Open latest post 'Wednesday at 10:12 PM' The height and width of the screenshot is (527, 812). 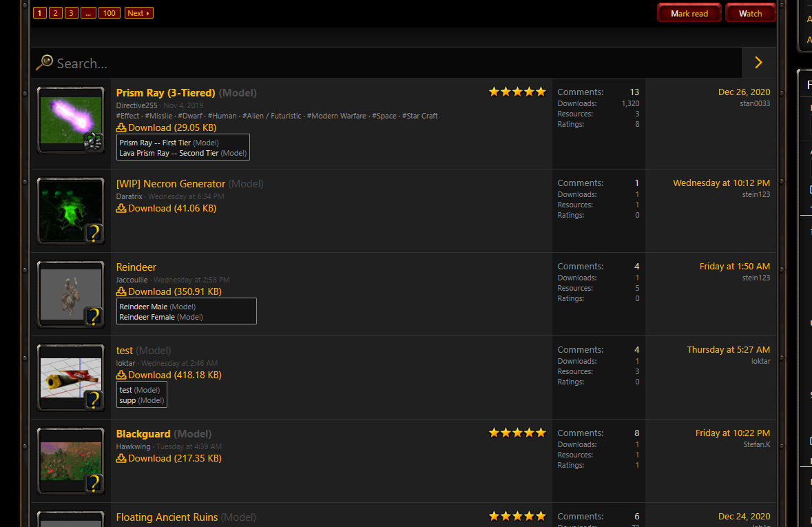[x=721, y=183]
